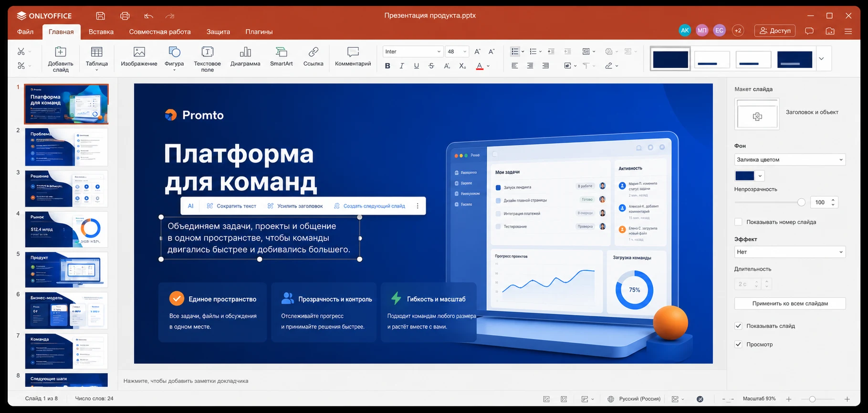Align text to the right

[545, 66]
